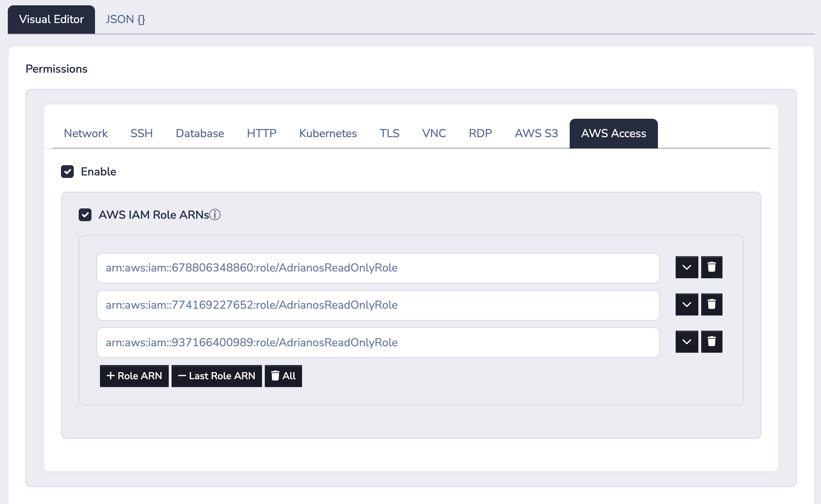The image size is (821, 504).
Task: Select the SSH permissions tab
Action: 141,133
